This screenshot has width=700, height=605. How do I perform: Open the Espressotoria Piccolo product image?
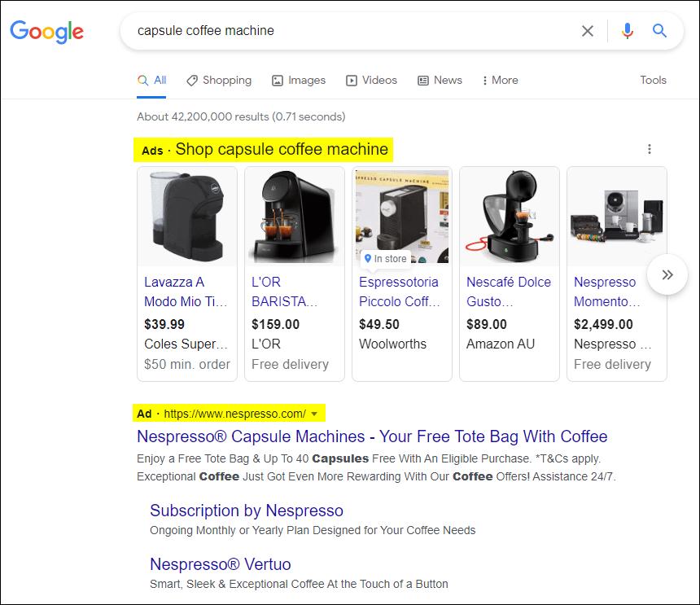402,217
